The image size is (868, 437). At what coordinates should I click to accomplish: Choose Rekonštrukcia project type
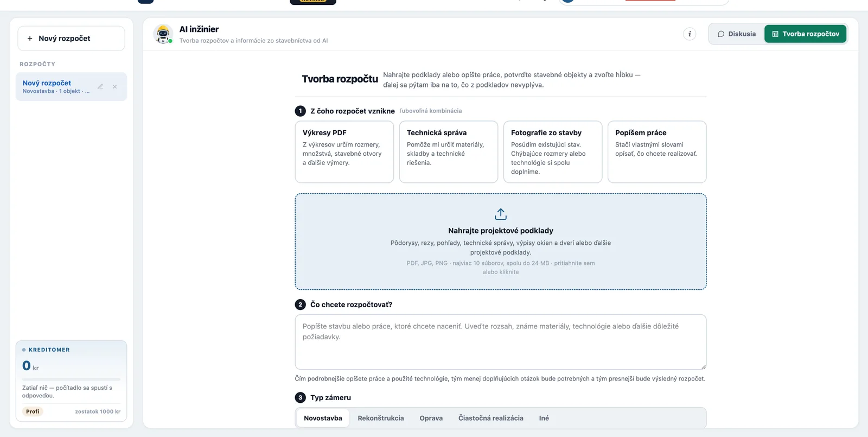[x=381, y=418]
